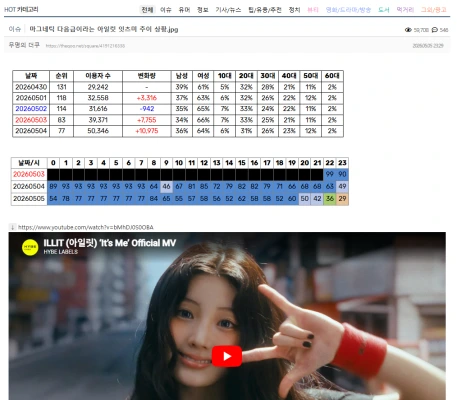Select the 영화/드라마/방송 category tab
Viewport: 457px width, 400px height.
[x=348, y=10]
